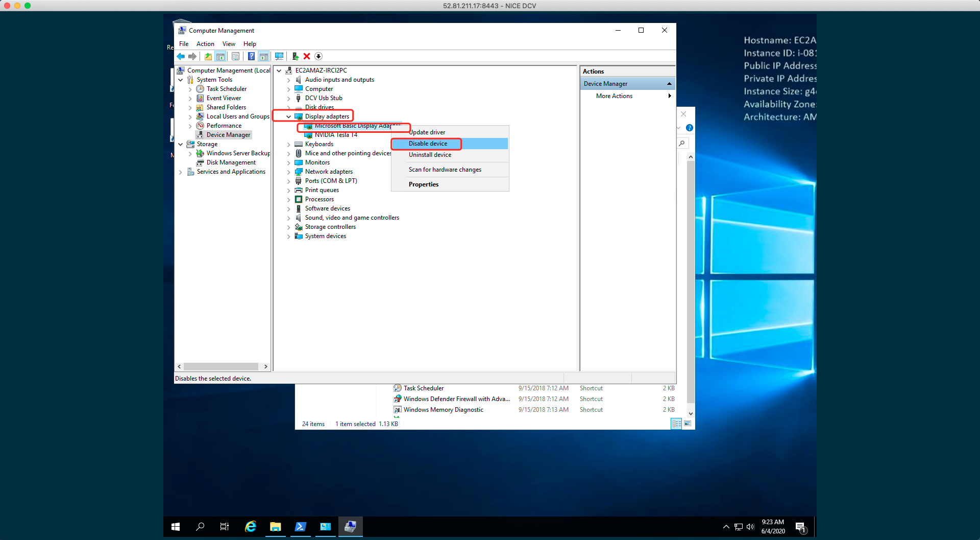Choose Properties in the context menu
980x540 pixels.
point(423,184)
